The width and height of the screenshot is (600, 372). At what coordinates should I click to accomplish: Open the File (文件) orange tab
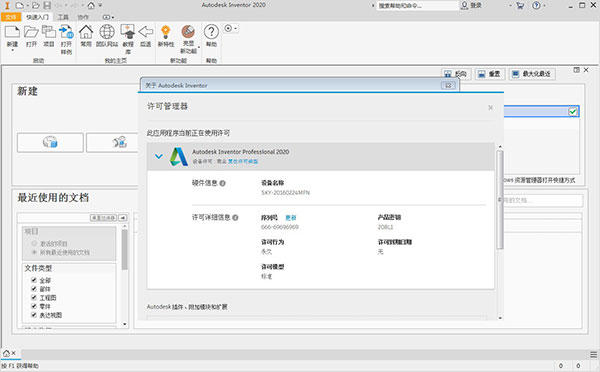(x=11, y=17)
